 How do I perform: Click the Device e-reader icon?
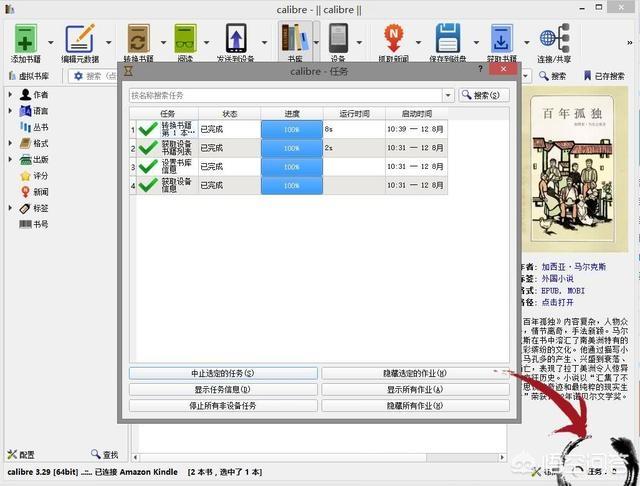point(338,38)
